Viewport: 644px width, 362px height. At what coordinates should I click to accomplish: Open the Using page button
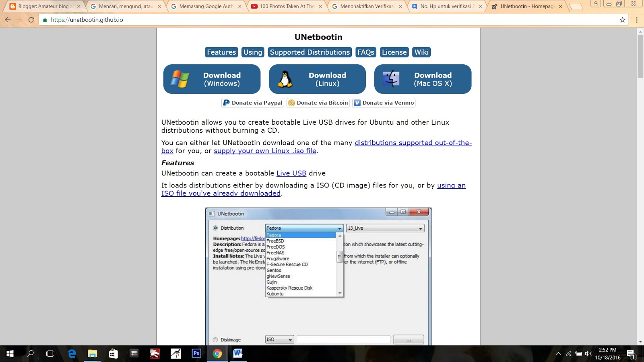click(x=253, y=52)
